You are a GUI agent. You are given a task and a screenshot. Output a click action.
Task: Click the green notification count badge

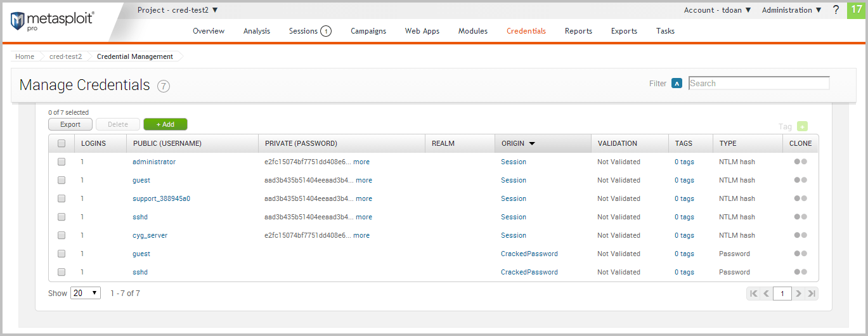click(856, 10)
